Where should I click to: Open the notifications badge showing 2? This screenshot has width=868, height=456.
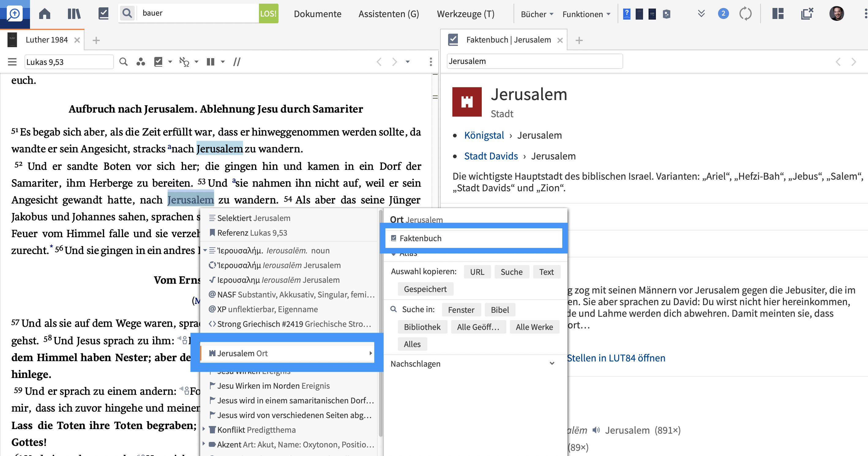723,13
